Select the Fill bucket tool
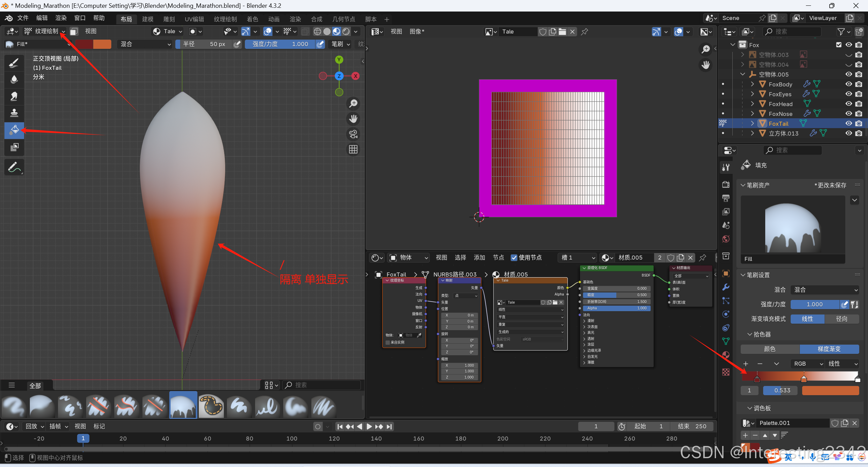 click(x=14, y=130)
